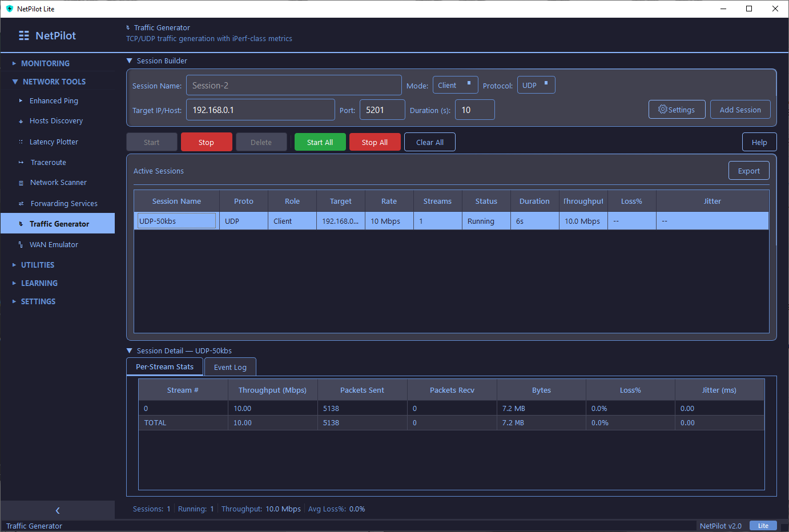Collapse the sidebar with the chevron arrow
This screenshot has height=532, width=789.
57,510
